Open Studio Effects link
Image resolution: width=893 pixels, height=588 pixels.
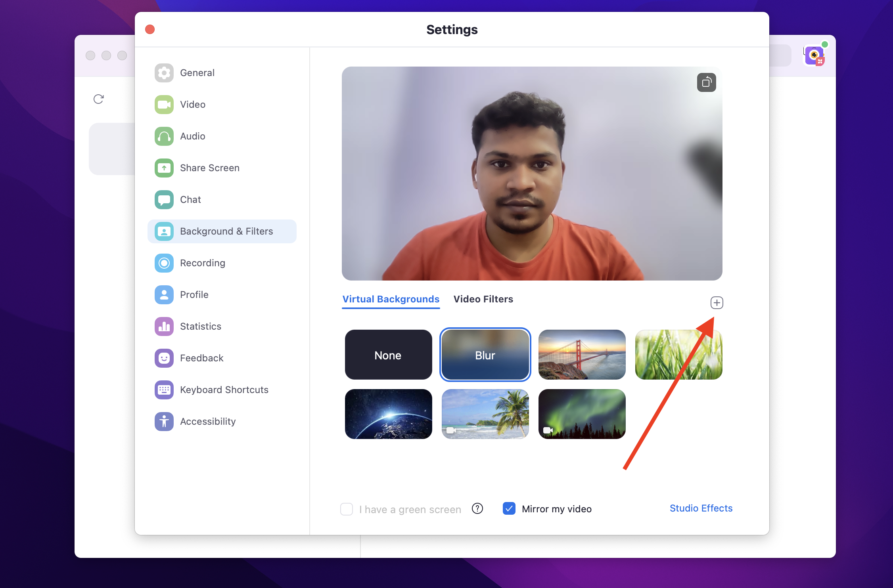click(701, 507)
